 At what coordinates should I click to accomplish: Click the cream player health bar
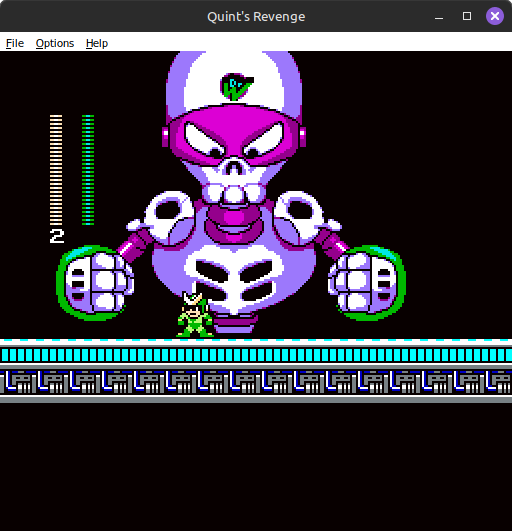[x=56, y=170]
